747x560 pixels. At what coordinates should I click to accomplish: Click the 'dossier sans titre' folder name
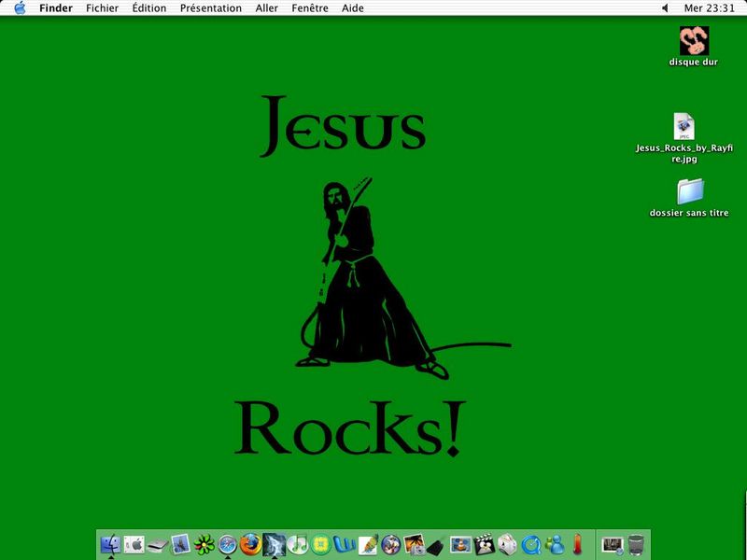689,213
